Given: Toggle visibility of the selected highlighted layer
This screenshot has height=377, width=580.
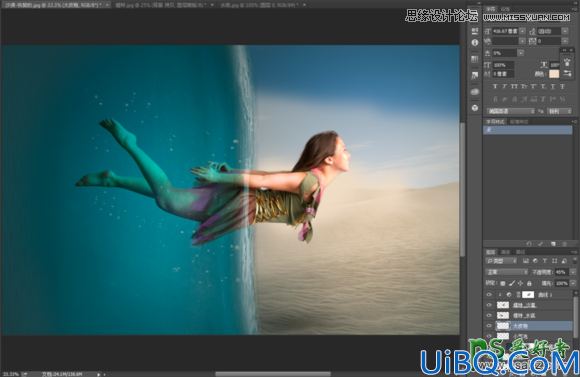Looking at the screenshot, I should tap(489, 326).
